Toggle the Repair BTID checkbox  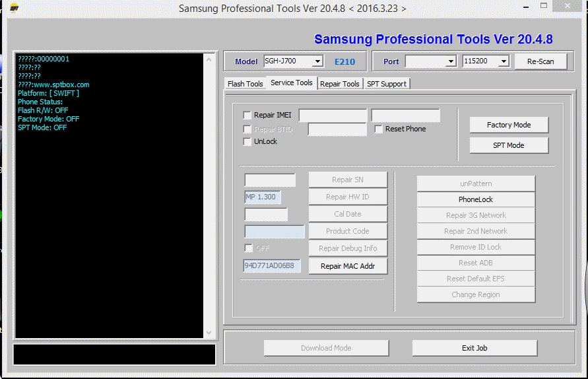(x=247, y=129)
